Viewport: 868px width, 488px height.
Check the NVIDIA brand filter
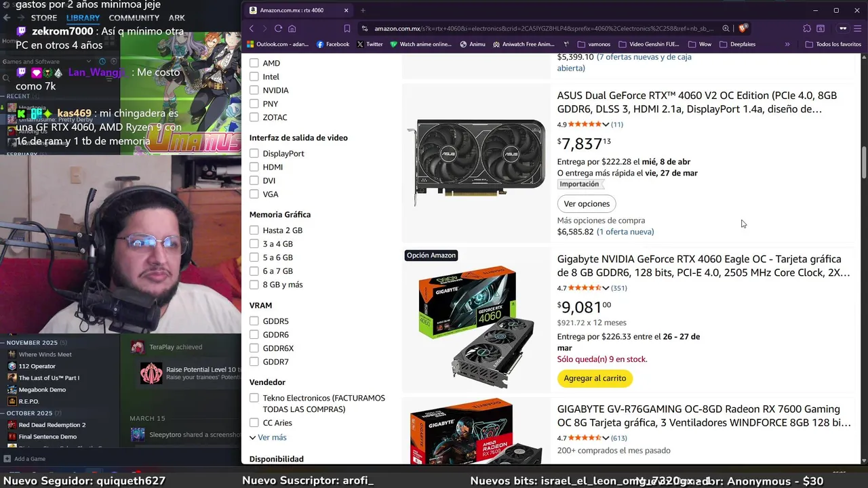[x=254, y=90]
